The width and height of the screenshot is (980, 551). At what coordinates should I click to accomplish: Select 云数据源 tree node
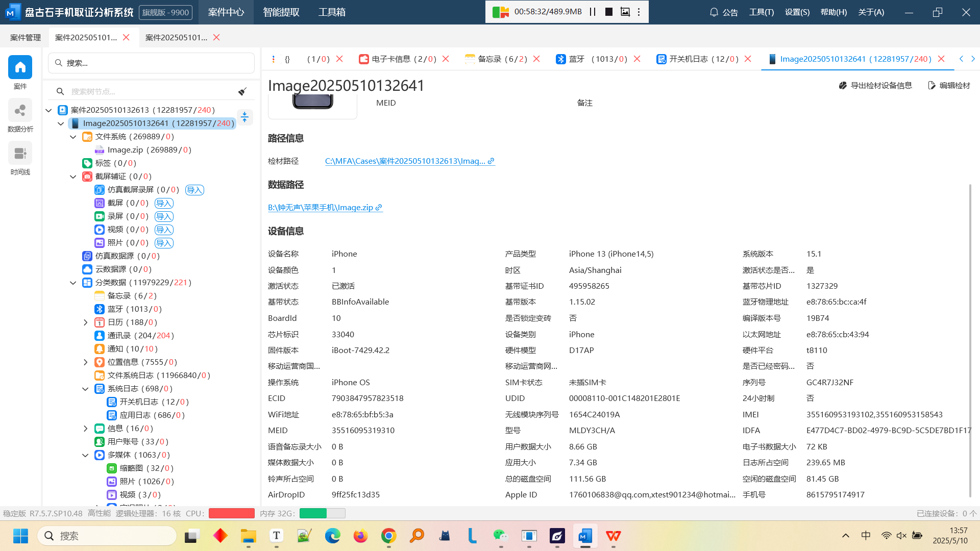coord(117,269)
